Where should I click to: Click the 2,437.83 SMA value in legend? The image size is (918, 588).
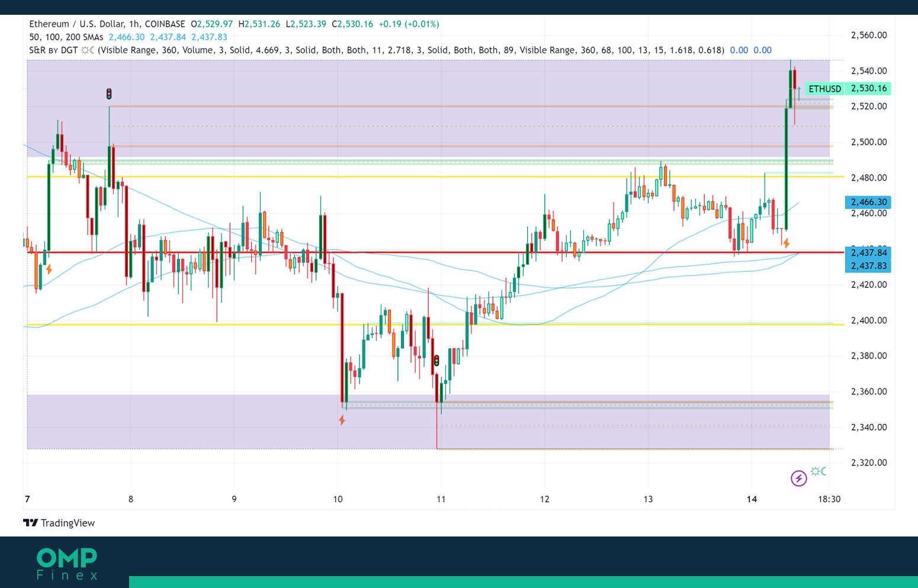209,37
